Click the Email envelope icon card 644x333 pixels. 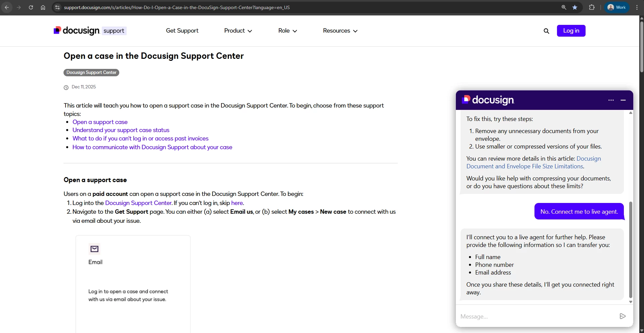pyautogui.click(x=94, y=249)
